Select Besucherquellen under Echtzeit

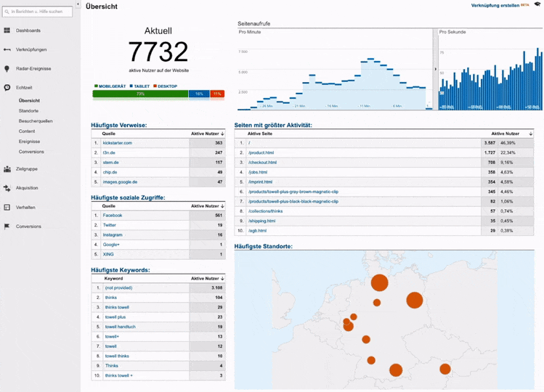36,121
